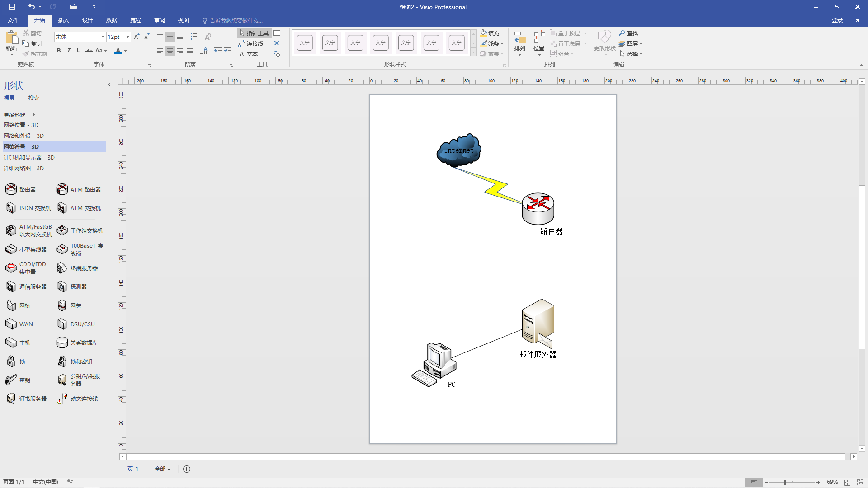This screenshot has width=868, height=488.
Task: Open the 设计 design ribbon tab
Action: (87, 20)
